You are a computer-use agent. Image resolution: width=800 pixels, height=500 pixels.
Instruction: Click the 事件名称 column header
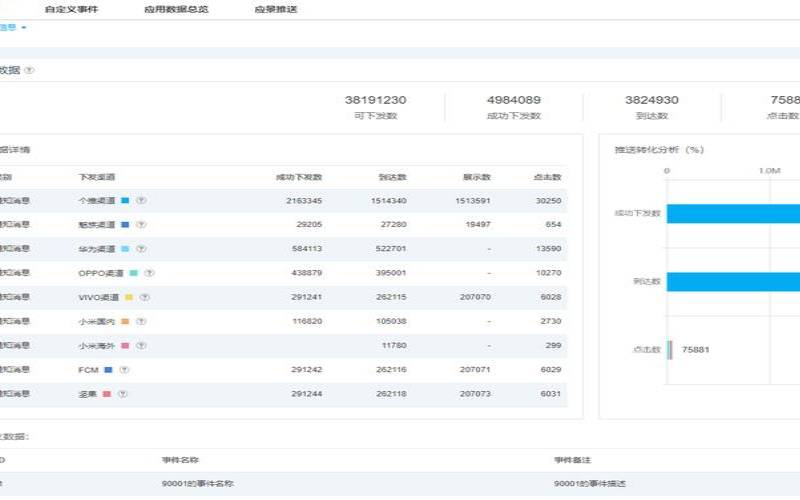180,460
